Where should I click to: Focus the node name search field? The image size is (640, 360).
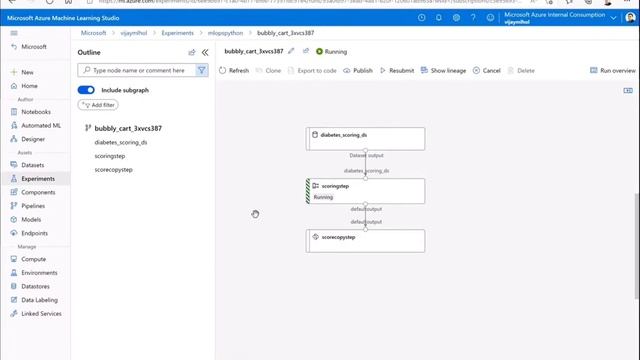tap(137, 71)
